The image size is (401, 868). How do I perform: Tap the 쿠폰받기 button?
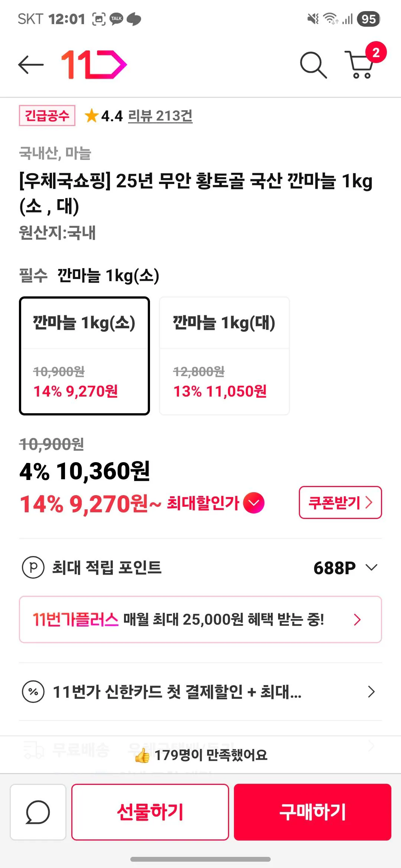click(340, 503)
